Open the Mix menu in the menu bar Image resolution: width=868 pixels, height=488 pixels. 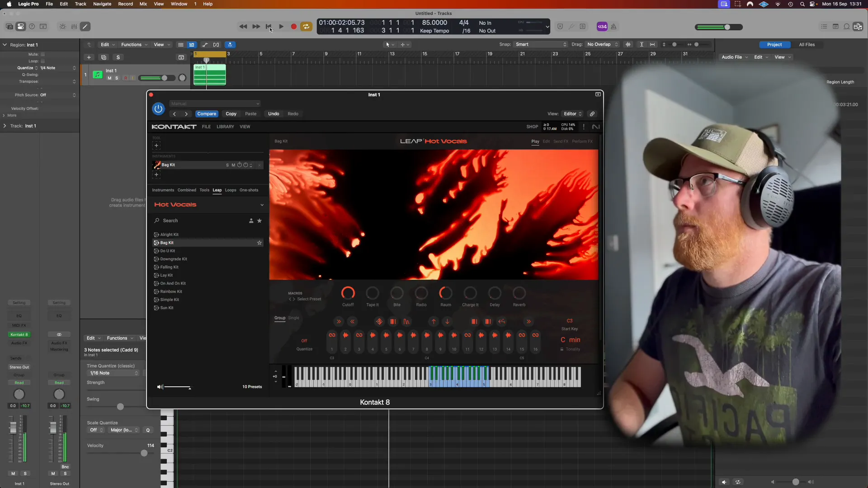click(143, 4)
